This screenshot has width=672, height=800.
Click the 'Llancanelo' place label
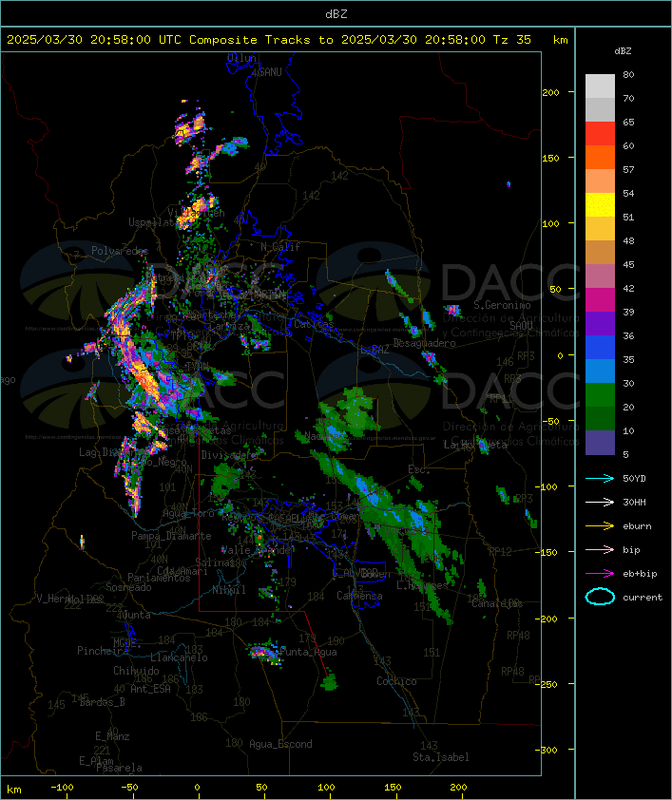click(179, 657)
